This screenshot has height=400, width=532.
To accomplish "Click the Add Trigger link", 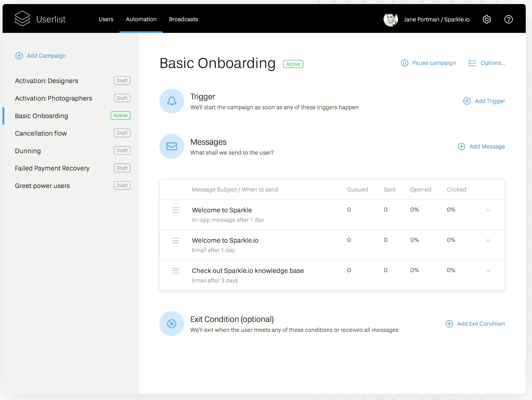I will click(x=484, y=101).
